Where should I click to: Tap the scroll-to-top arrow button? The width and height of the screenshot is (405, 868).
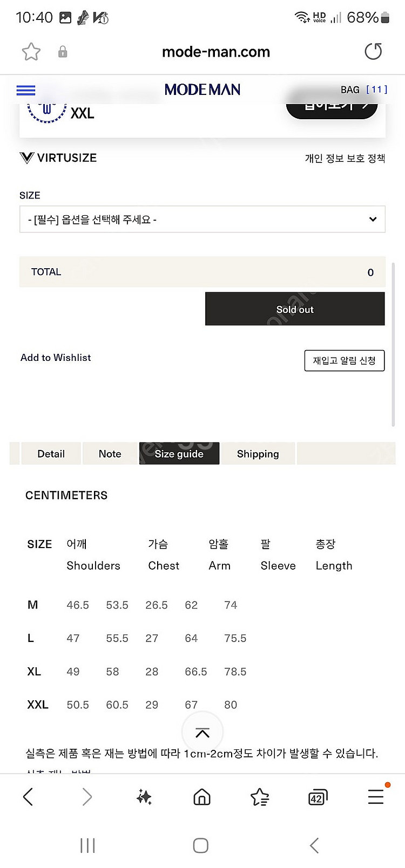202,732
